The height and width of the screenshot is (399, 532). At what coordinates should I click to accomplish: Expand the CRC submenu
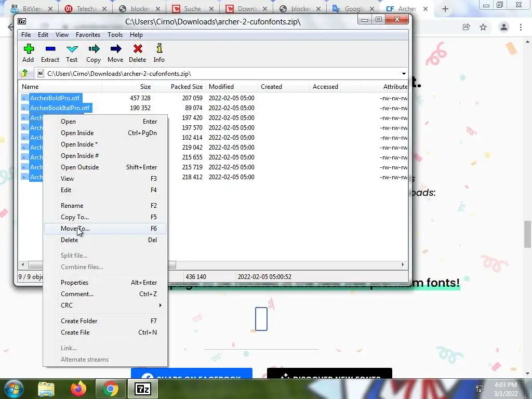(160, 305)
